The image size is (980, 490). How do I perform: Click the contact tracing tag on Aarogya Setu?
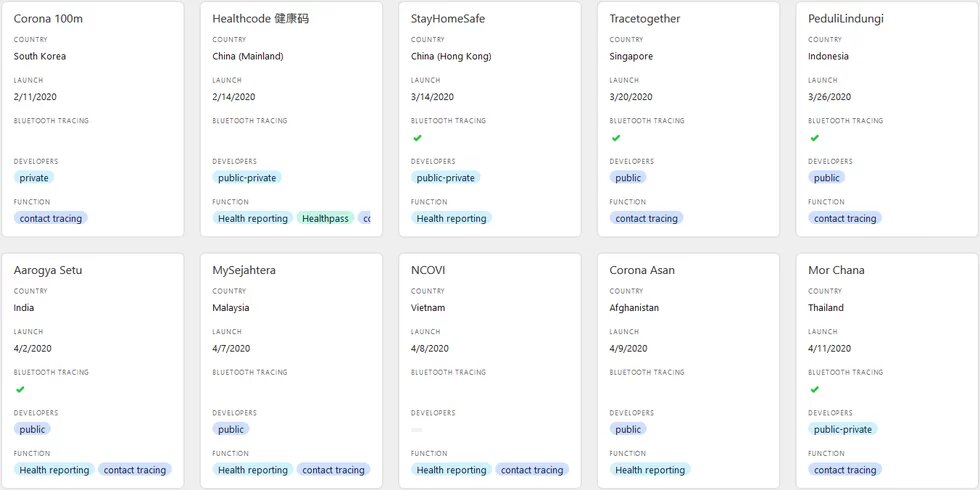[x=135, y=469]
